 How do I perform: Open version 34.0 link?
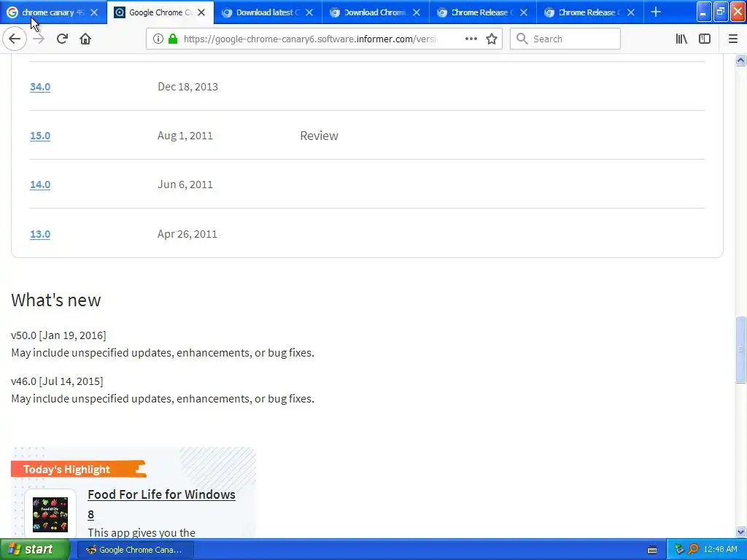click(x=40, y=87)
